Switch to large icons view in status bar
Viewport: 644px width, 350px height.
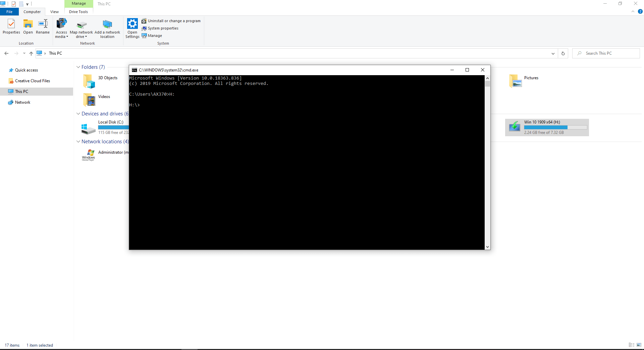639,345
